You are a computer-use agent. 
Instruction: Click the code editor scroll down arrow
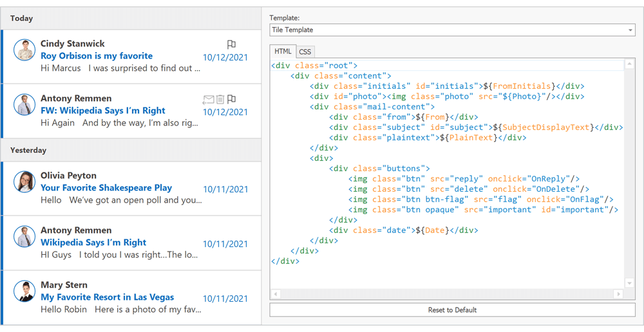630,283
